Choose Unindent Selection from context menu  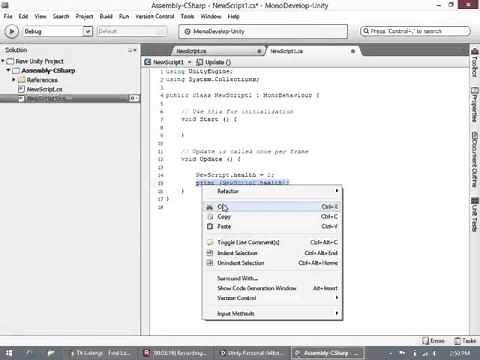(272, 263)
